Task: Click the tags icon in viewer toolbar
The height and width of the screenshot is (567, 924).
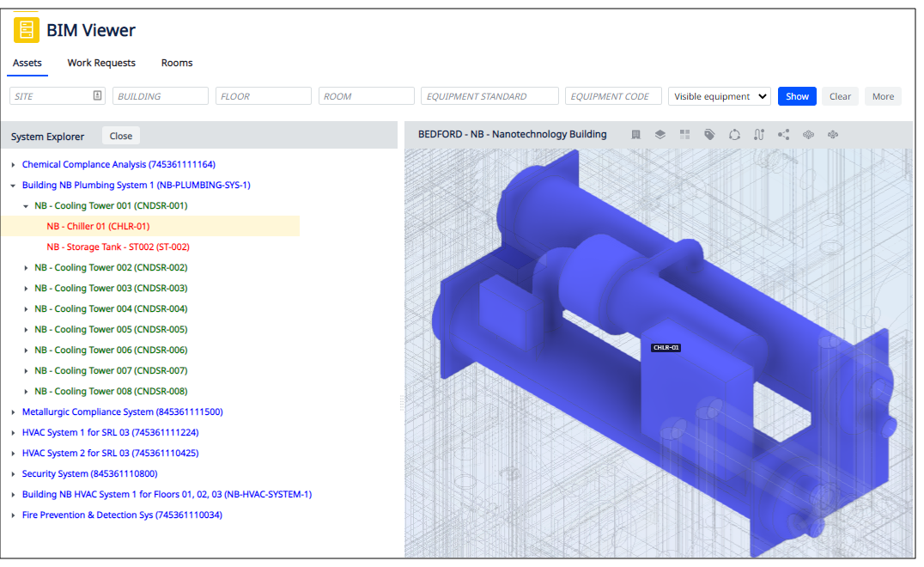Action: pyautogui.click(x=709, y=135)
